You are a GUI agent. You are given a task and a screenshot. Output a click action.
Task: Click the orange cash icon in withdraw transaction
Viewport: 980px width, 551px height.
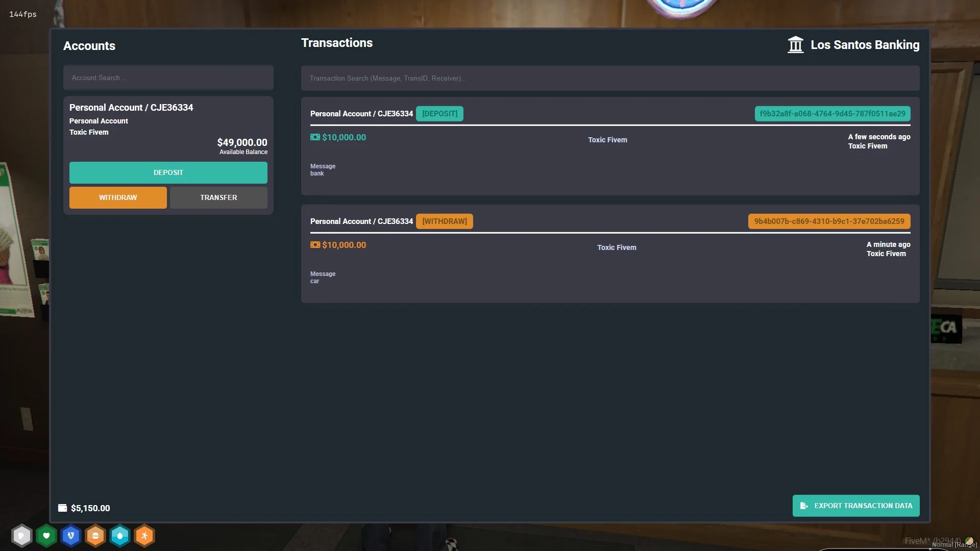315,245
